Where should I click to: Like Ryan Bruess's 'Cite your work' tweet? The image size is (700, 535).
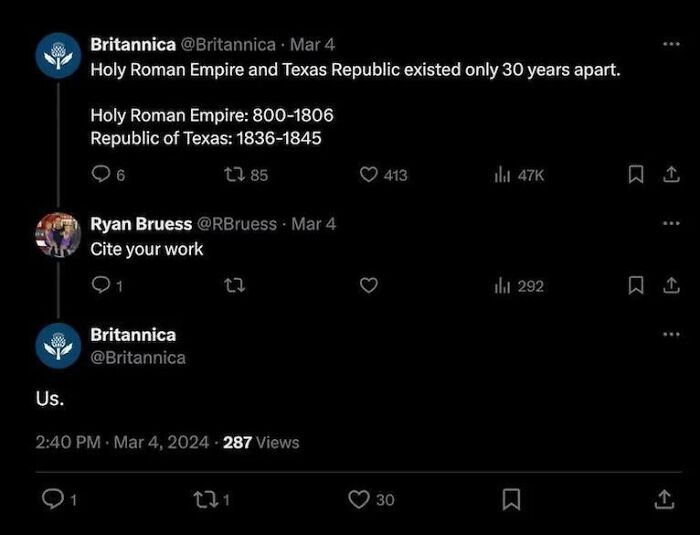click(368, 286)
